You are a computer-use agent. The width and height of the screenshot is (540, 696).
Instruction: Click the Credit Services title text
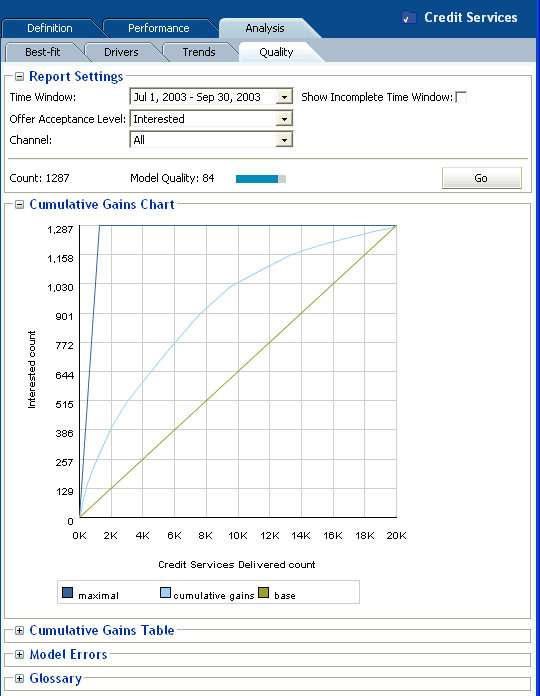(x=471, y=17)
